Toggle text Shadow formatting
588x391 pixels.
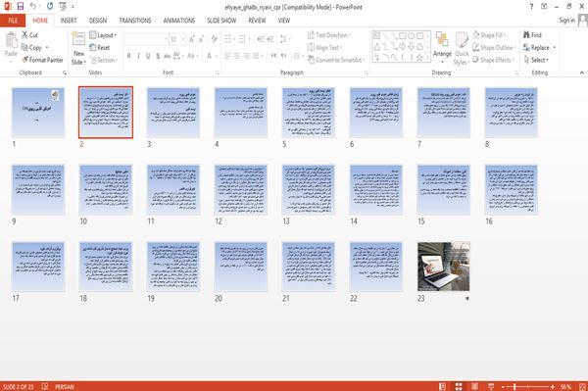point(158,56)
